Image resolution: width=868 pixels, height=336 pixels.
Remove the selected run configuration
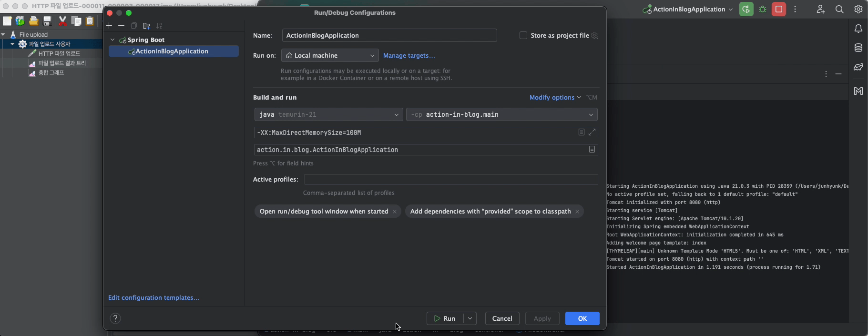(121, 26)
